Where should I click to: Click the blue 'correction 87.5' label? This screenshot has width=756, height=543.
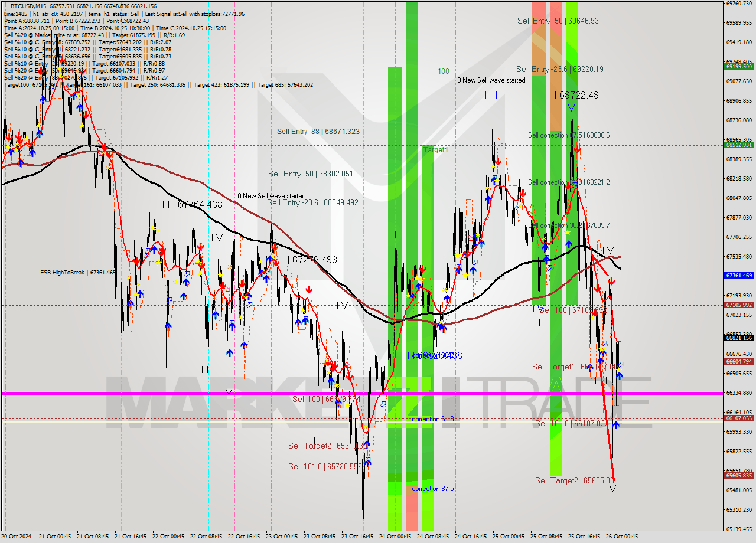433,489
